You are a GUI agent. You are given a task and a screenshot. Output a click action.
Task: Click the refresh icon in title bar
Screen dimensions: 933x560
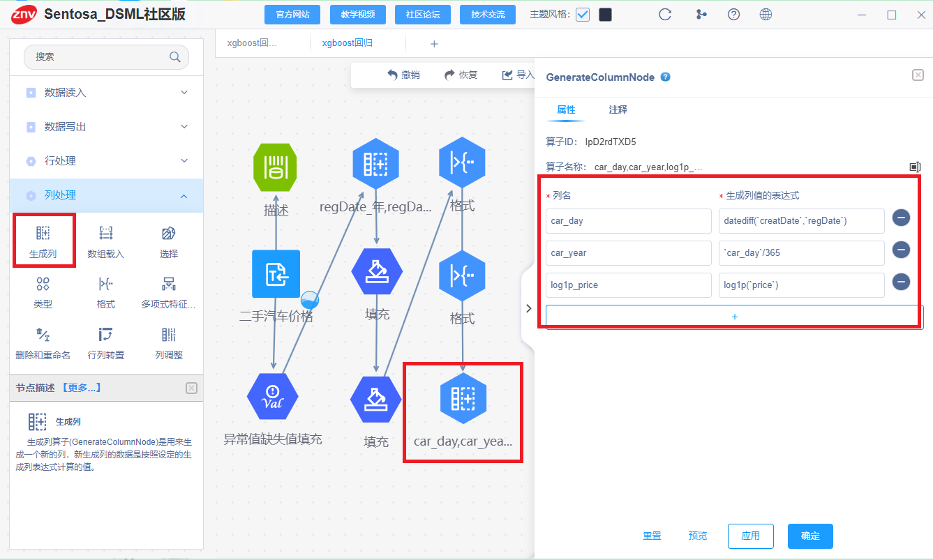[x=665, y=15]
